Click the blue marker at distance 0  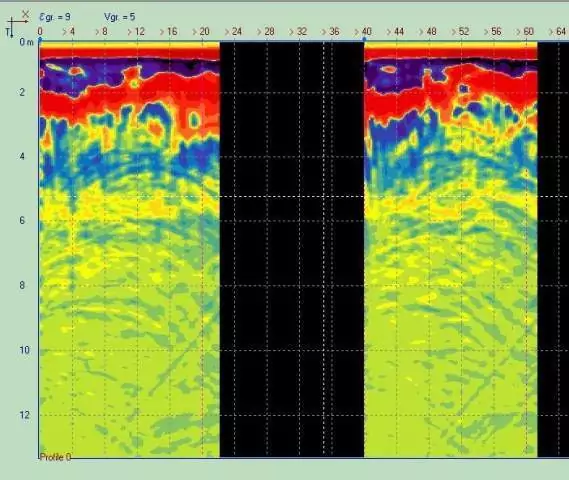pos(40,39)
